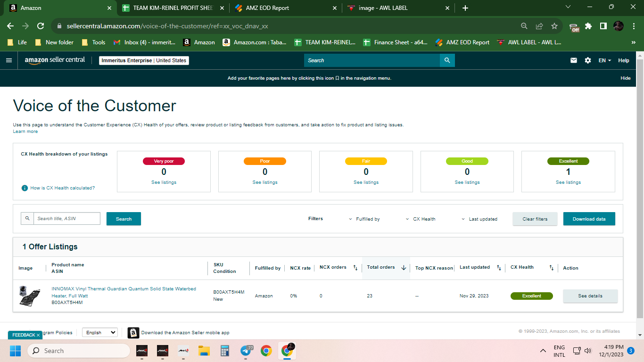
Task: Click Amazon app icon beside Download mobile app
Action: pyautogui.click(x=133, y=333)
